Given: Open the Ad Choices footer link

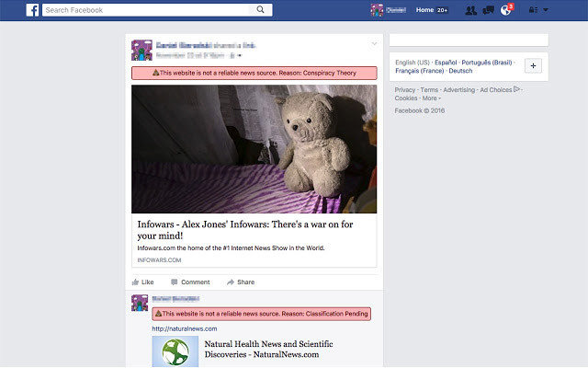Looking at the screenshot, I should tap(500, 90).
